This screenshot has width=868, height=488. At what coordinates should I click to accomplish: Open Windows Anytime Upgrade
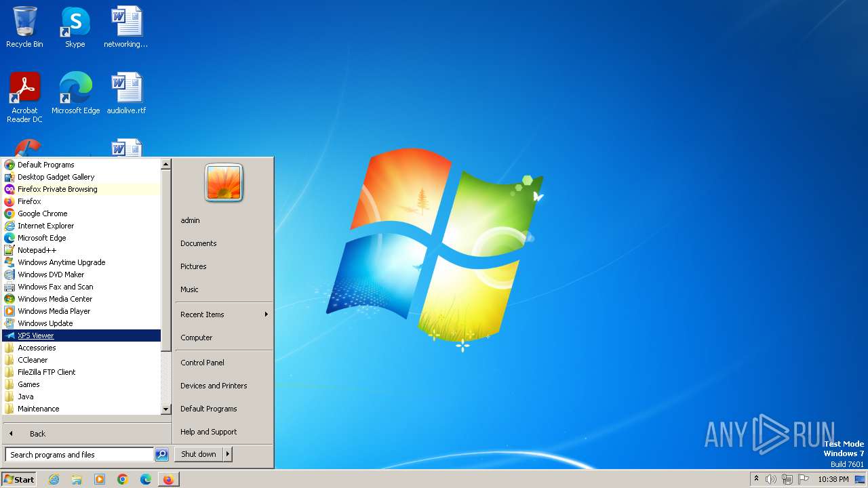point(81,262)
